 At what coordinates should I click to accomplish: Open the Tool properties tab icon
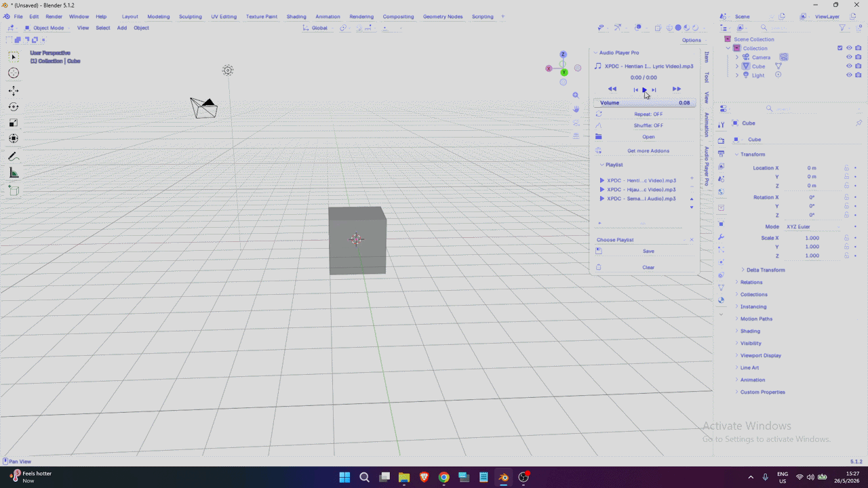(x=721, y=124)
